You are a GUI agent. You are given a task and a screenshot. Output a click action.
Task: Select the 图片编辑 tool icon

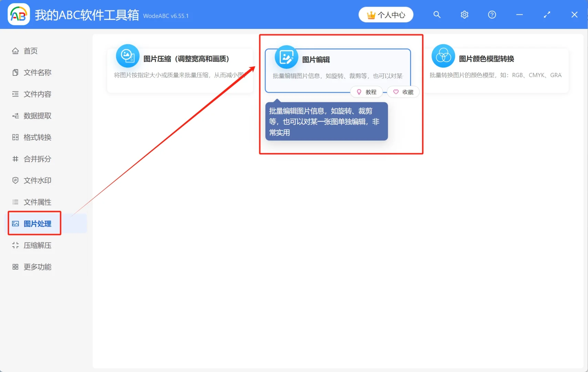tap(286, 57)
